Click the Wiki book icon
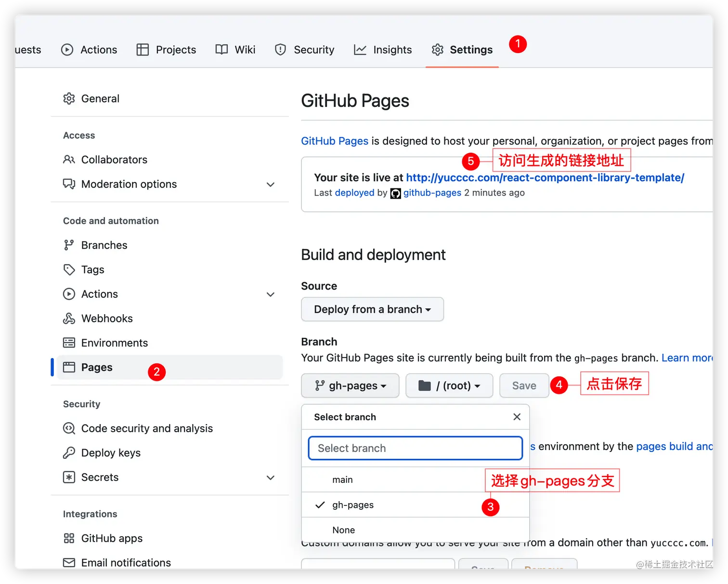Screen dimensions: 728x584 221,50
